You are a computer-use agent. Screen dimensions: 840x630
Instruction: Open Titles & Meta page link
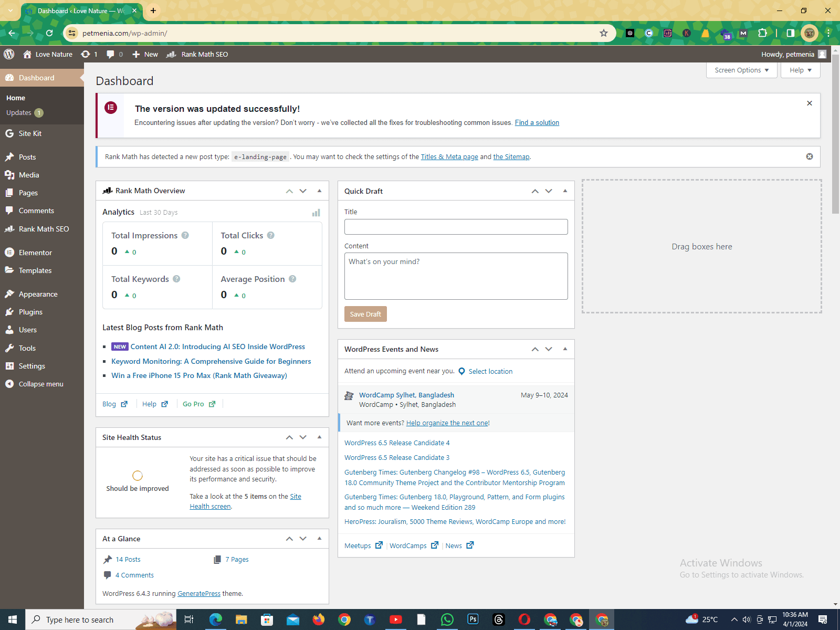[x=449, y=156]
